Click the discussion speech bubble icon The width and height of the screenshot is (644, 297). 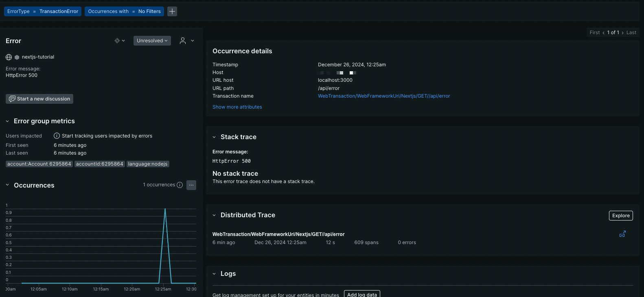pyautogui.click(x=12, y=99)
